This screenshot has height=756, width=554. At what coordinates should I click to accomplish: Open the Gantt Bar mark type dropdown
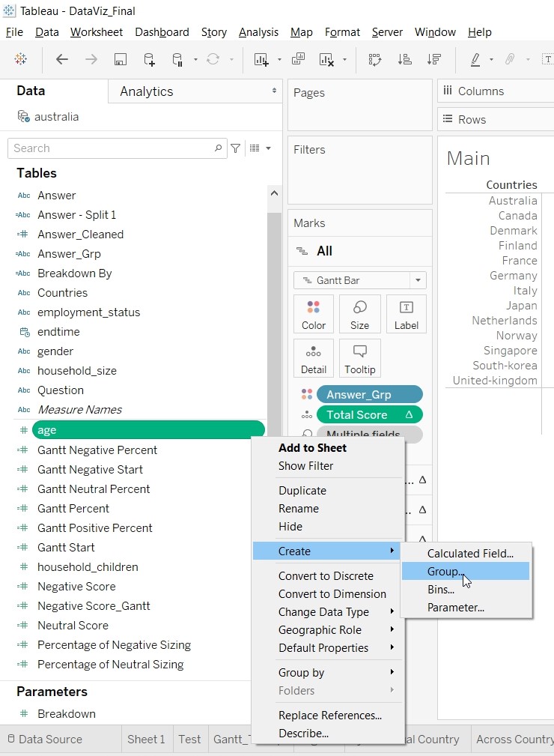point(359,280)
